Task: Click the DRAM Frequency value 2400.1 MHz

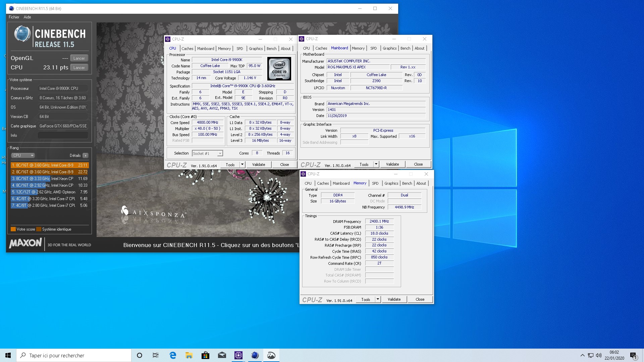Action: pos(379,222)
